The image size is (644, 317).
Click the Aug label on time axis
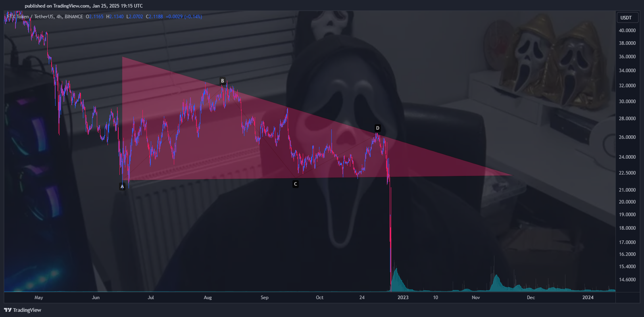tap(208, 298)
